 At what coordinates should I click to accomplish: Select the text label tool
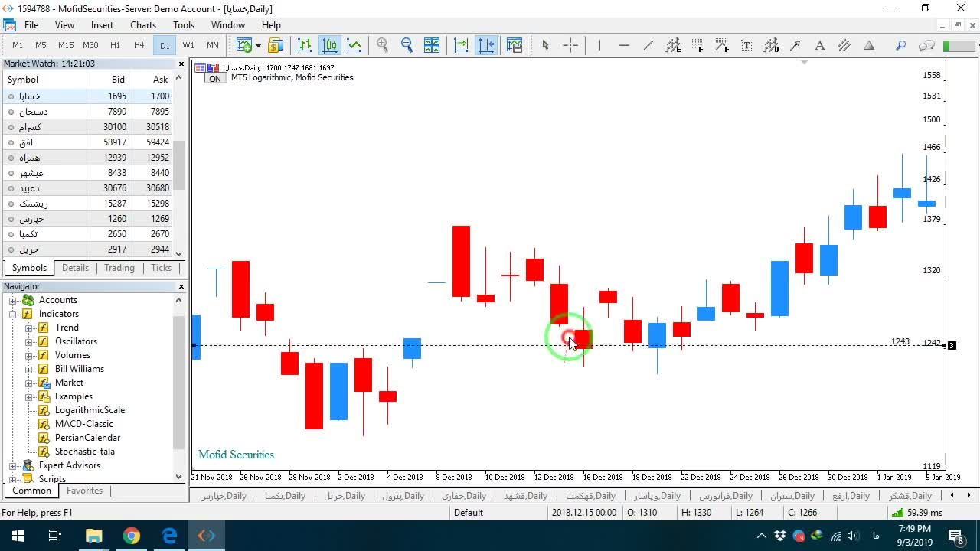[x=819, y=45]
